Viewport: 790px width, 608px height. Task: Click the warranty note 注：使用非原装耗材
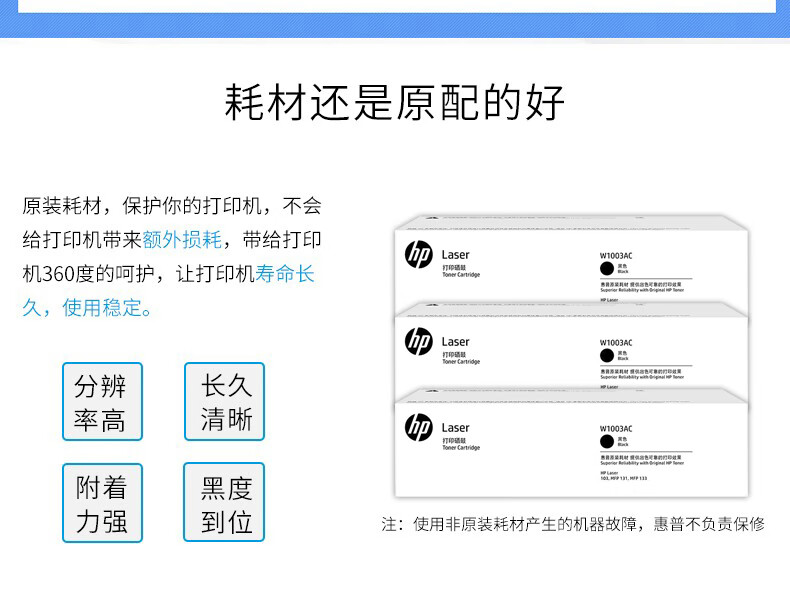[x=452, y=524]
